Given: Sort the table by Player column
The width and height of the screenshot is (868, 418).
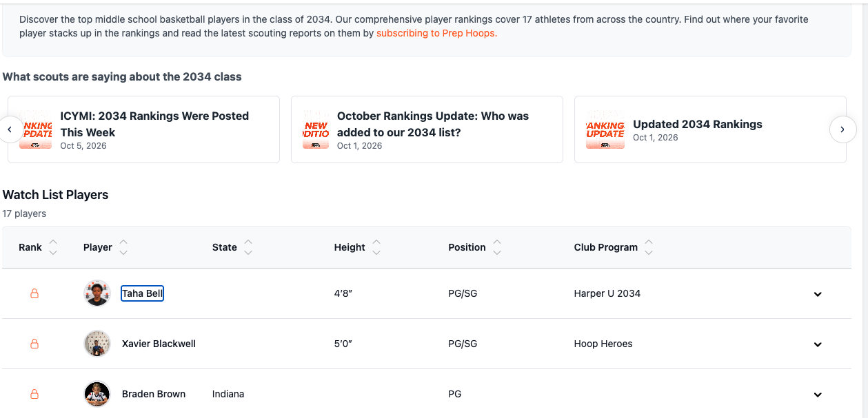Looking at the screenshot, I should point(105,247).
